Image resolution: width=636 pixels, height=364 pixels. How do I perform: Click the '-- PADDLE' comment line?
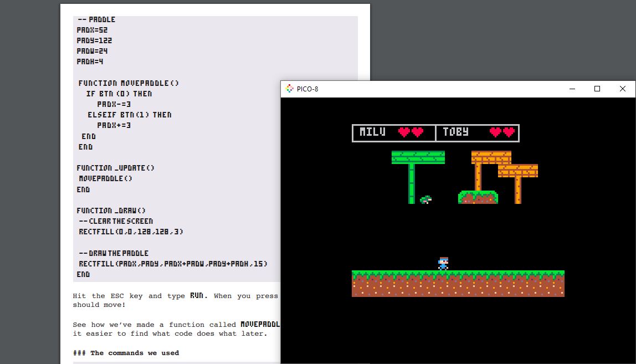pyautogui.click(x=96, y=19)
